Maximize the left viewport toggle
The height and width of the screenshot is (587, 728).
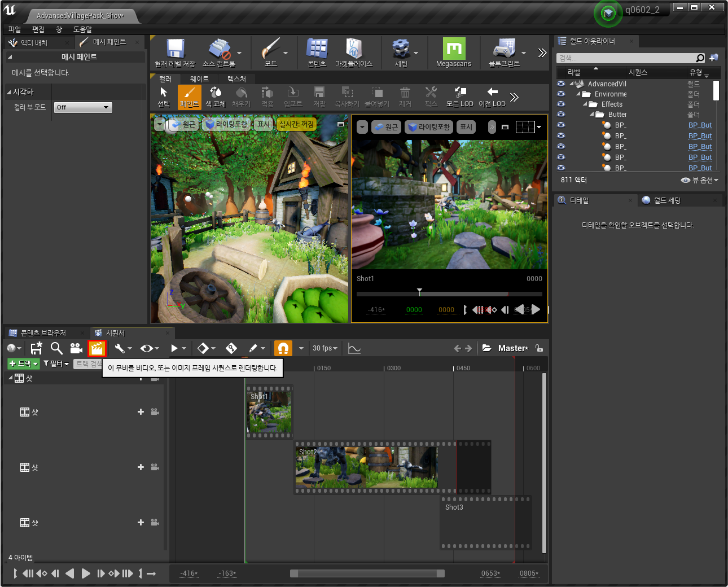pyautogui.click(x=340, y=124)
